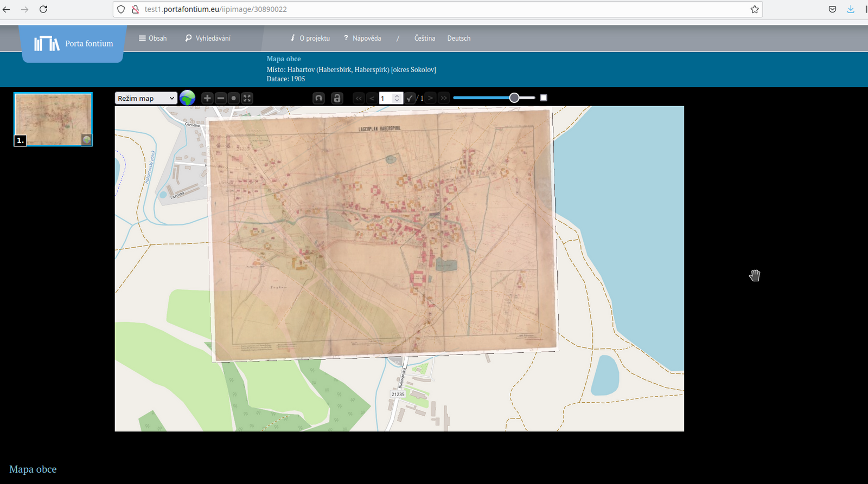This screenshot has width=868, height=484.
Task: Open the Obsah menu
Action: [x=152, y=38]
